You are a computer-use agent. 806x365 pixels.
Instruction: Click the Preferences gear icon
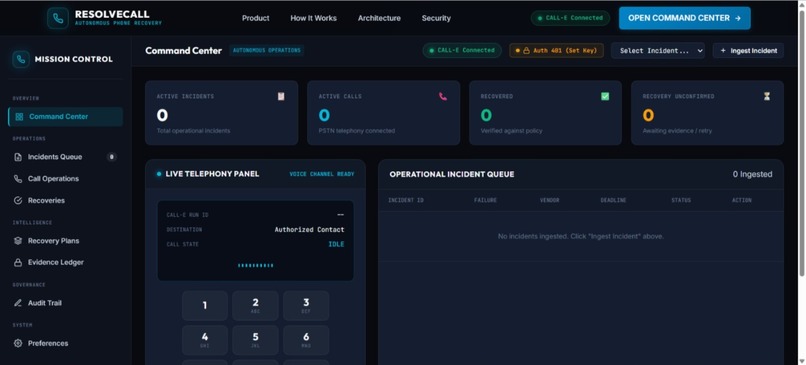pos(18,343)
